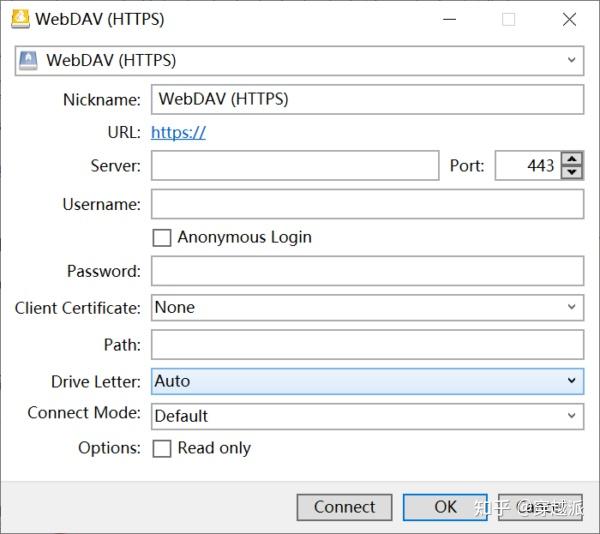Image resolution: width=600 pixels, height=534 pixels.
Task: Click the OK button
Action: [x=445, y=507]
